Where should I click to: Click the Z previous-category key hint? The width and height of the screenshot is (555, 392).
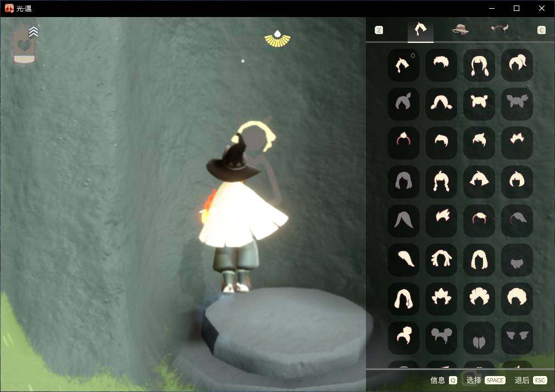(x=379, y=30)
